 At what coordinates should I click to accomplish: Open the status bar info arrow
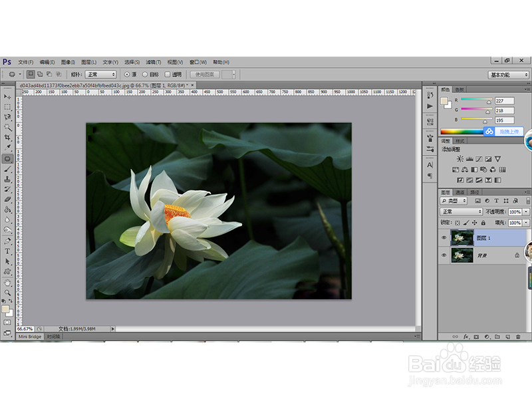click(113, 329)
